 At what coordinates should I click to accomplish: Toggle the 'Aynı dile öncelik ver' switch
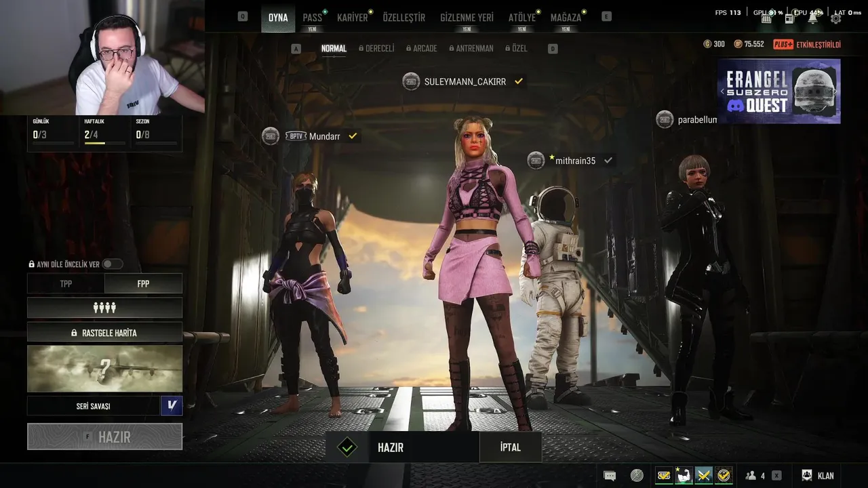112,264
